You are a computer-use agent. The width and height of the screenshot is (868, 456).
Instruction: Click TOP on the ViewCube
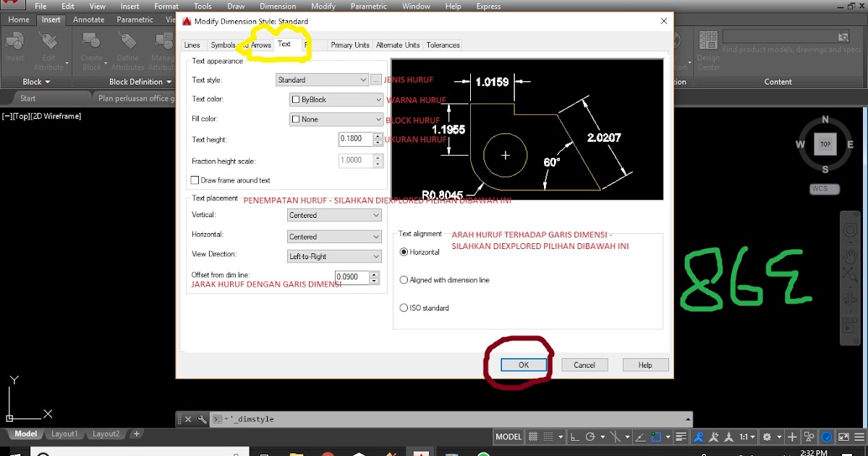pos(825,144)
